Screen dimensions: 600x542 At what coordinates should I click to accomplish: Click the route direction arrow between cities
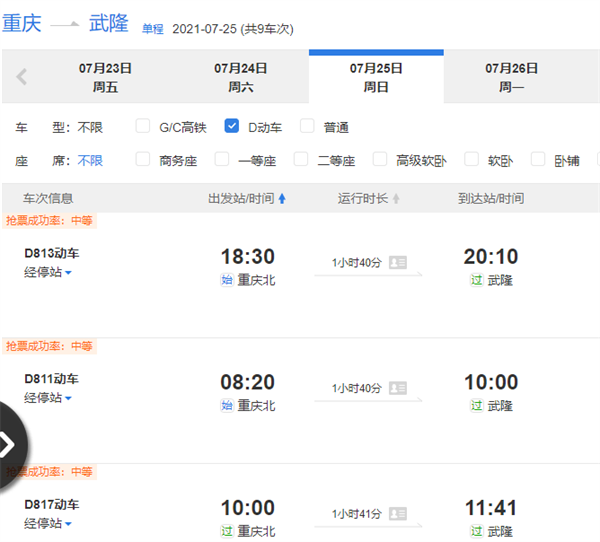[65, 26]
